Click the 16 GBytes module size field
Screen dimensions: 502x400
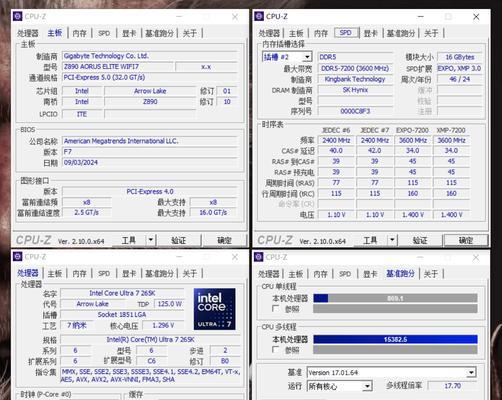pyautogui.click(x=460, y=57)
